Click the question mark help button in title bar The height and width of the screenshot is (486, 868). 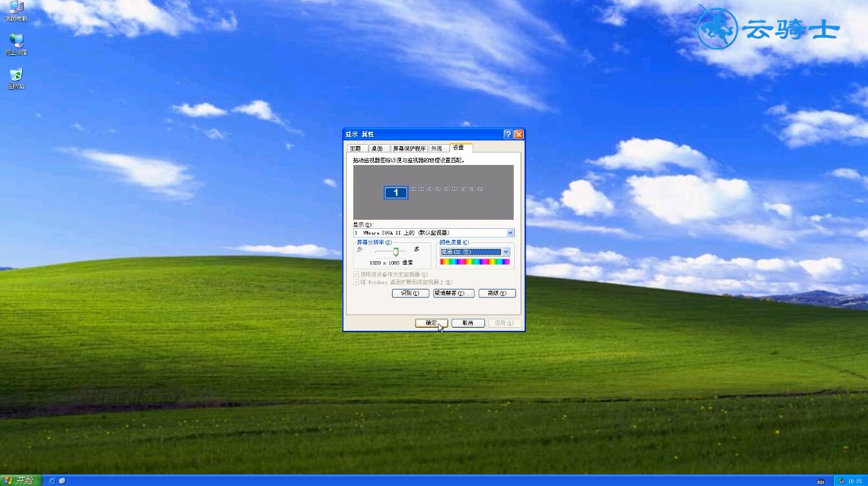508,134
